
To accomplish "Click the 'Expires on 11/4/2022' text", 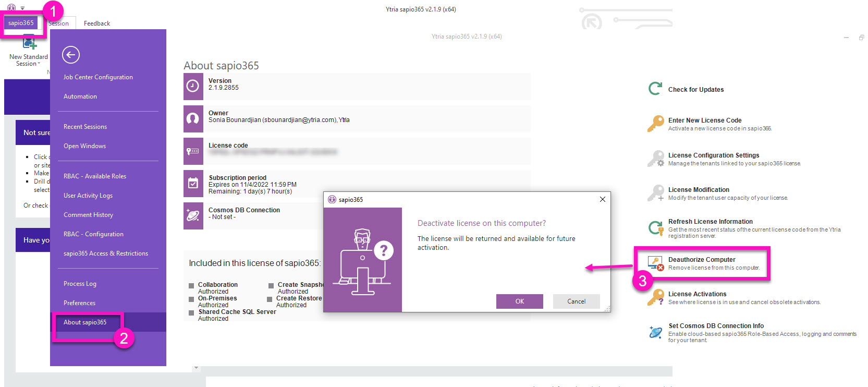I will coord(252,185).
